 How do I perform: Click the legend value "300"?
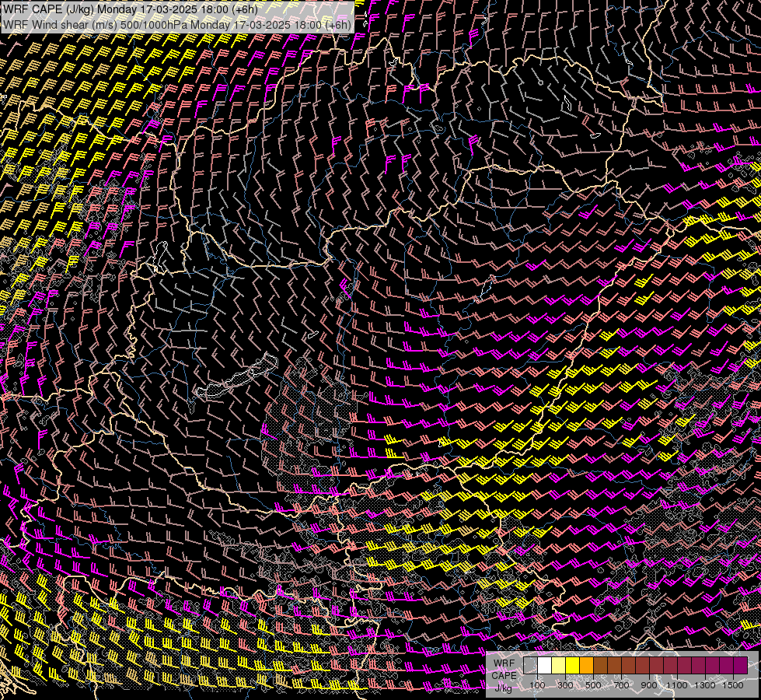coord(565,685)
